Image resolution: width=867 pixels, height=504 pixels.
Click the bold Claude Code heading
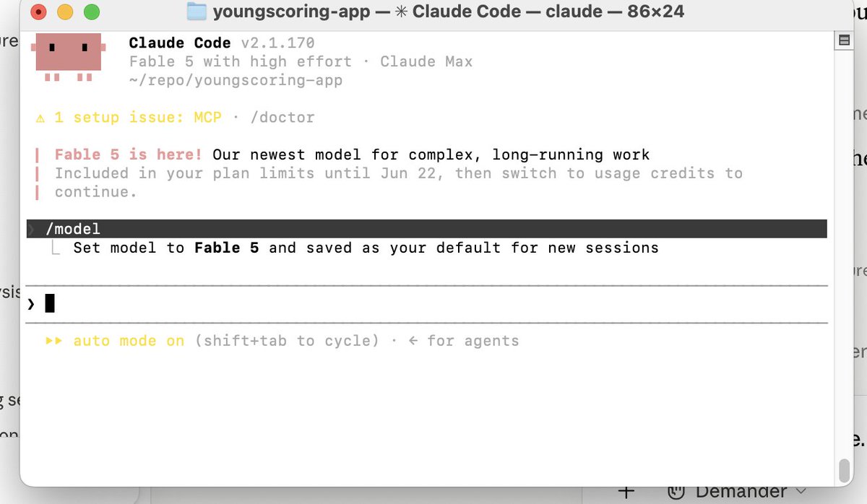(x=180, y=43)
